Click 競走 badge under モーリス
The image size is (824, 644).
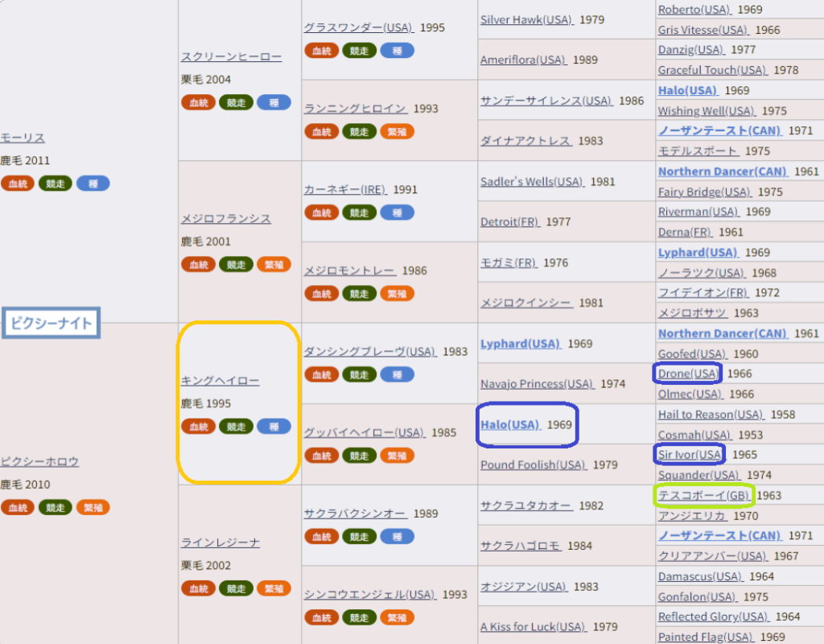pyautogui.click(x=56, y=184)
